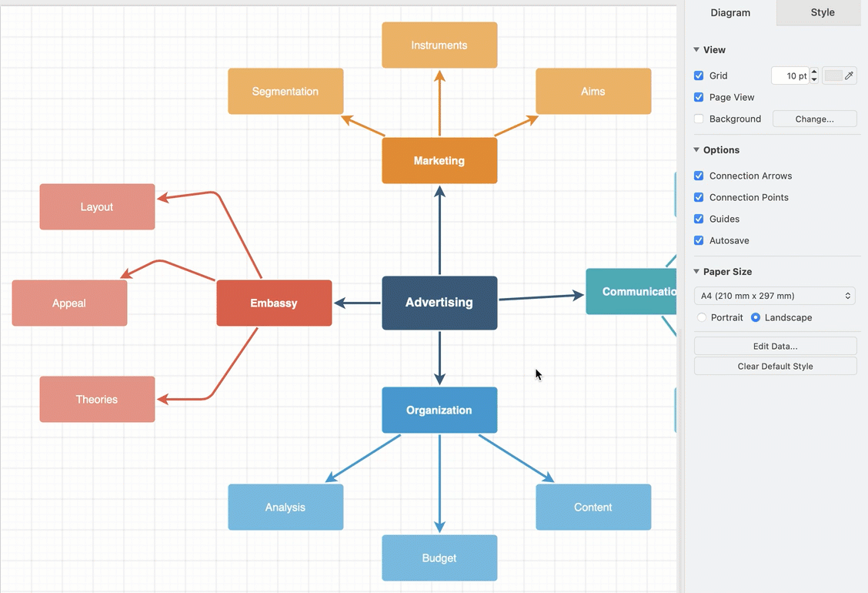Select the Marketing node
This screenshot has width=868, height=593.
(439, 161)
